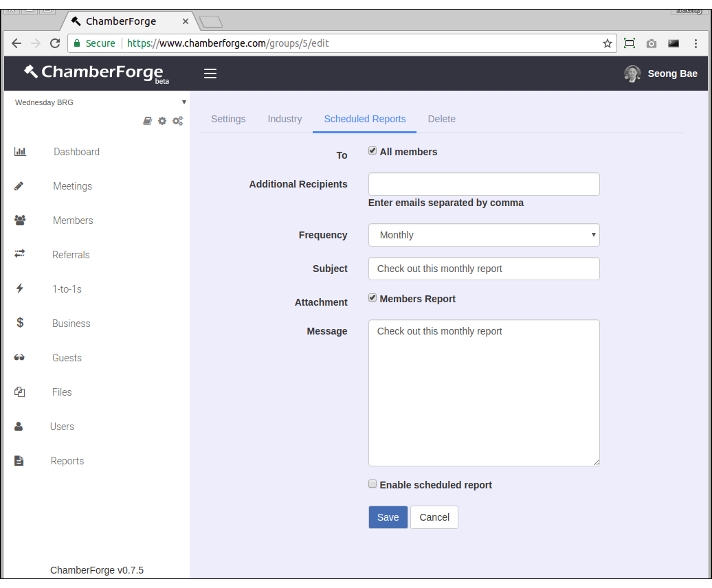This screenshot has height=588, width=712.
Task: Switch to the Delete tab
Action: (441, 119)
